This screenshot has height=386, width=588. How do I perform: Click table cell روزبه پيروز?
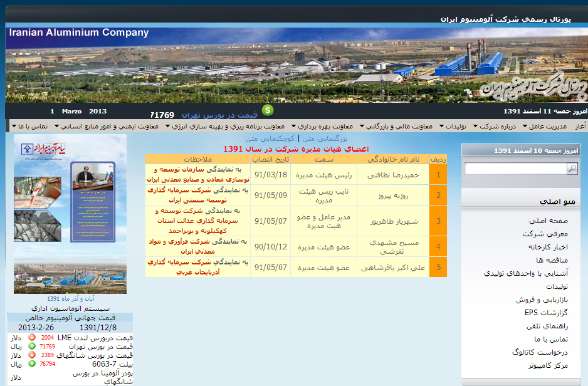[393, 196]
